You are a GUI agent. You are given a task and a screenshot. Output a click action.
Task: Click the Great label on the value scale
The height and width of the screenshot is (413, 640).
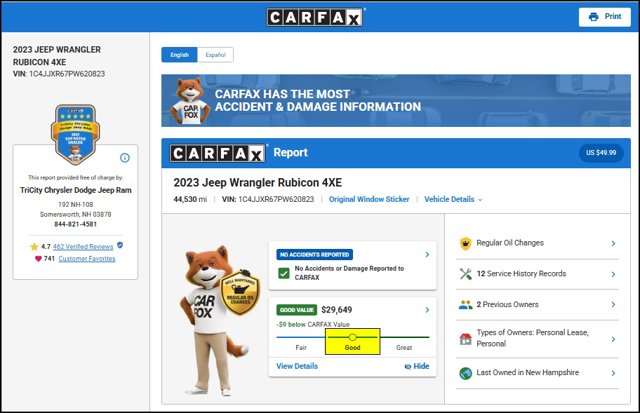click(404, 347)
